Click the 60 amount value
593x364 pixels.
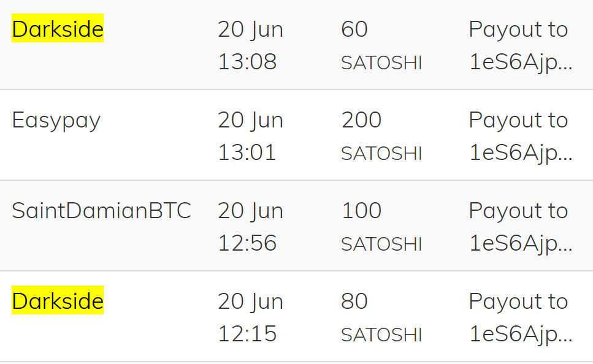[x=354, y=29]
